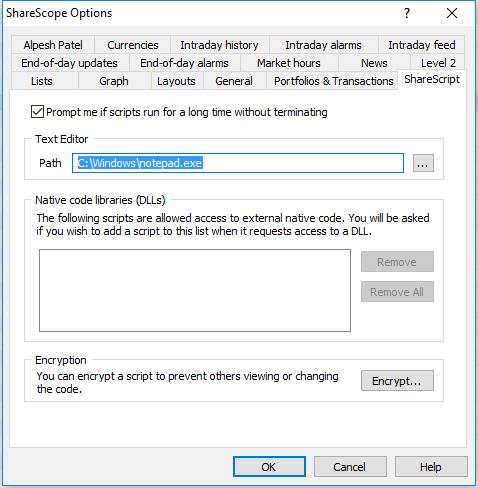Switch to the Graph tab

(x=114, y=81)
